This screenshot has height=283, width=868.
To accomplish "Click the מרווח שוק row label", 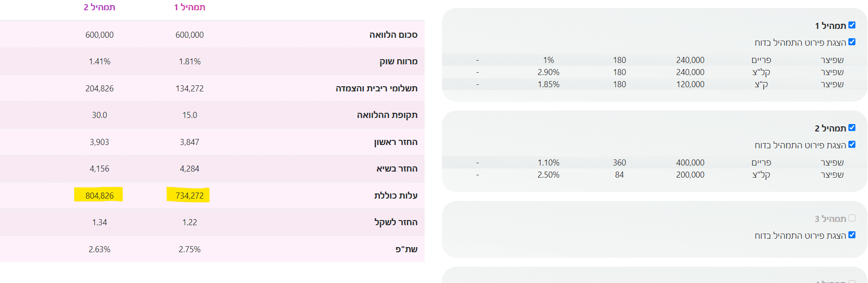I will coord(398,62).
